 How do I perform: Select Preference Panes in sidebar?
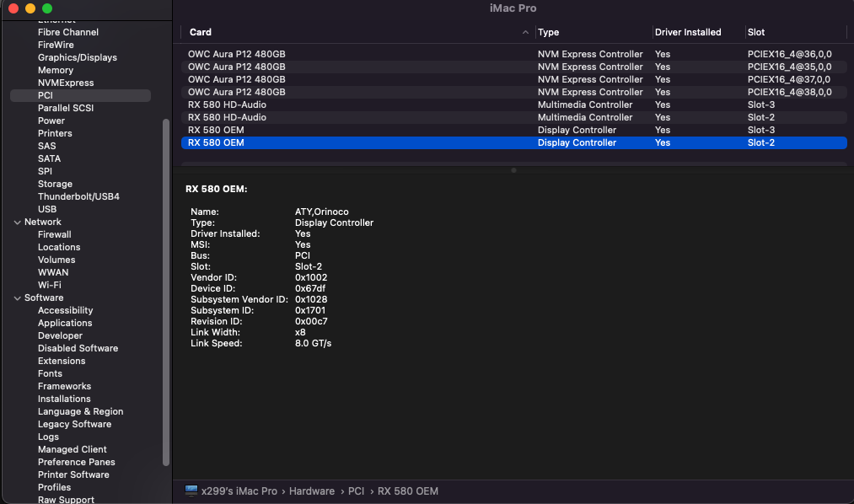point(76,462)
